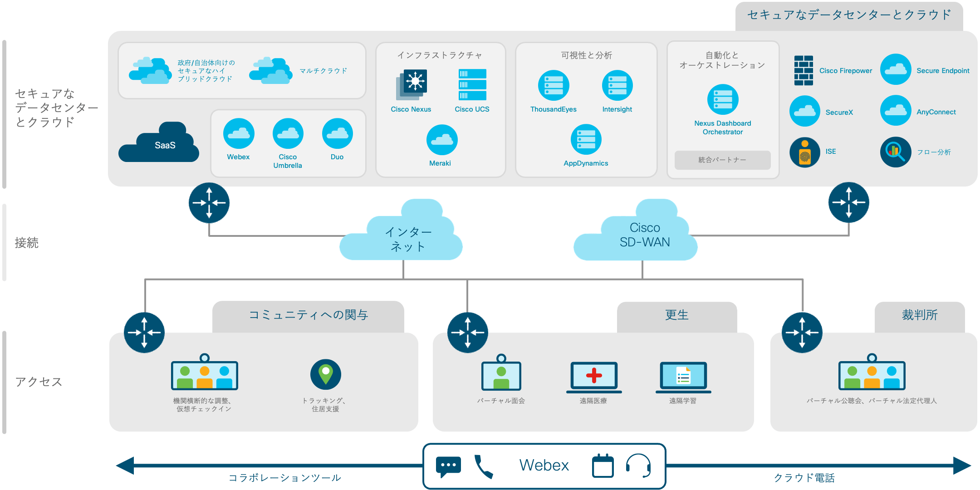Click the マルチクラウド cloud cluster icon
This screenshot has height=490, width=980.
point(271,70)
